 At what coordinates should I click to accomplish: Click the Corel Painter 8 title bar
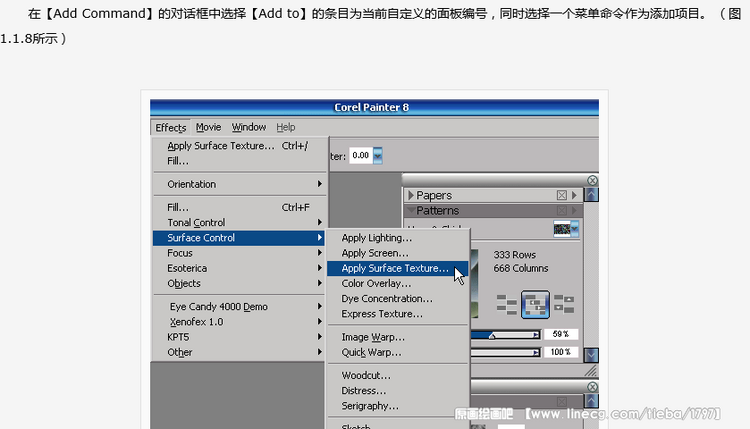374,107
